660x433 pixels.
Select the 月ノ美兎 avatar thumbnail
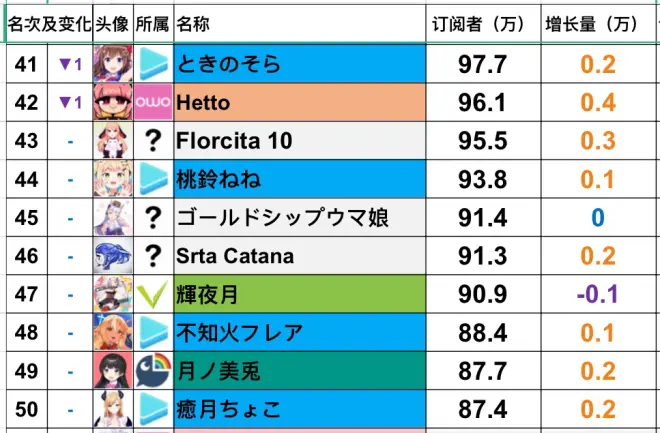pos(113,371)
